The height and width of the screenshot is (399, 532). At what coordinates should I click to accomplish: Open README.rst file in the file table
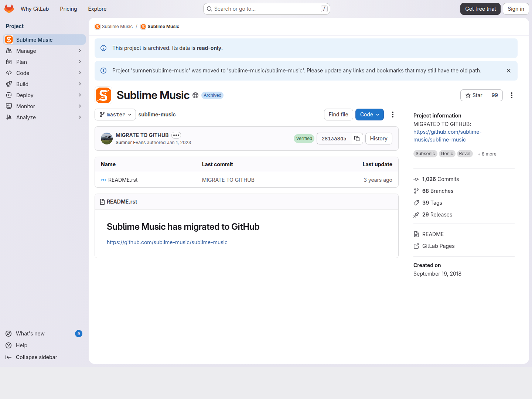point(123,180)
